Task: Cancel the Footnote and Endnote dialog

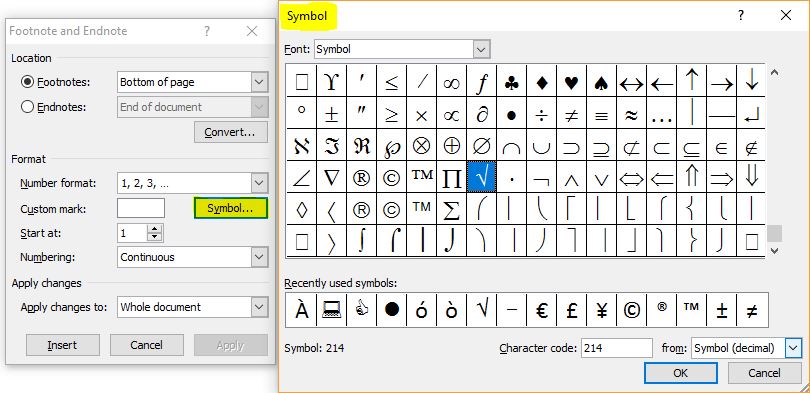Action: coord(147,345)
